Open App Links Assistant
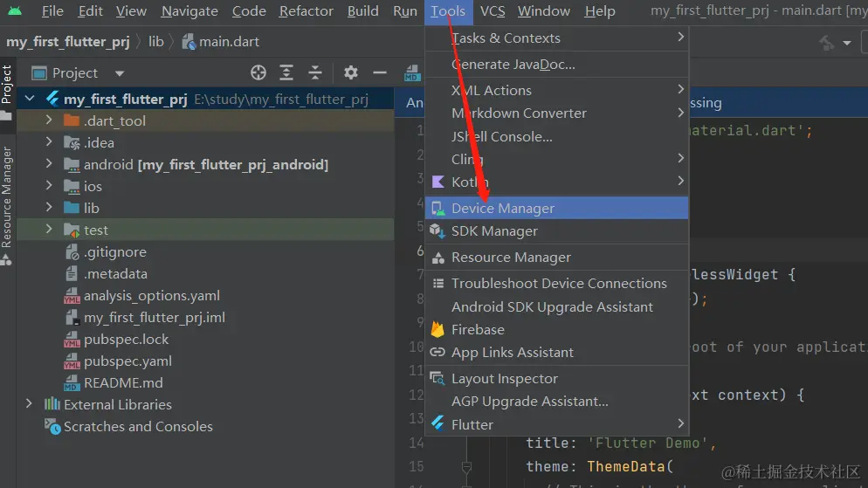This screenshot has height=488, width=868. click(x=557, y=353)
